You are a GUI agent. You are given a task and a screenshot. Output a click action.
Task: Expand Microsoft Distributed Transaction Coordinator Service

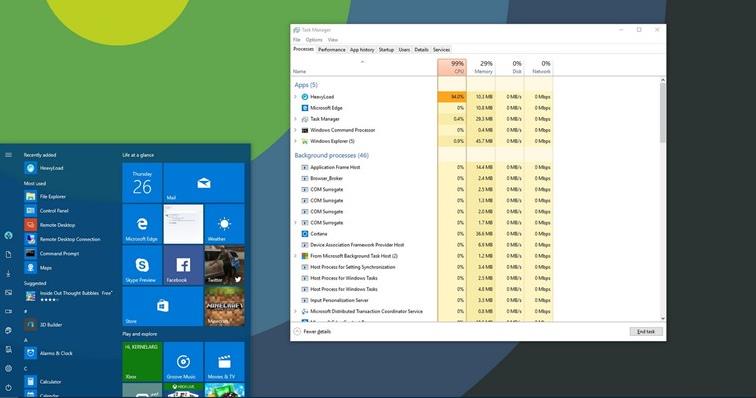pos(296,312)
